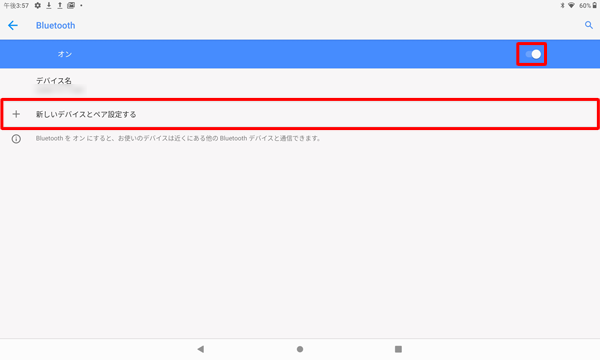Tap the Home circle in the navigation bar
The height and width of the screenshot is (360, 600).
[300, 349]
